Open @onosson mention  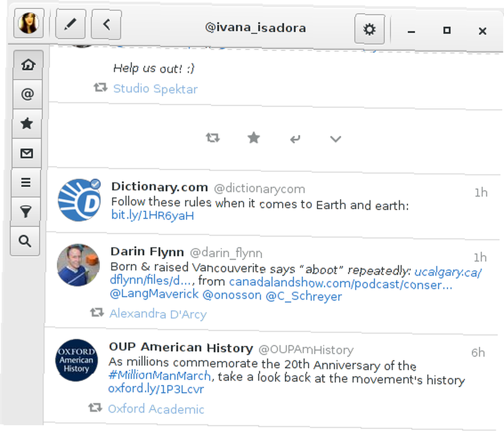coord(232,295)
